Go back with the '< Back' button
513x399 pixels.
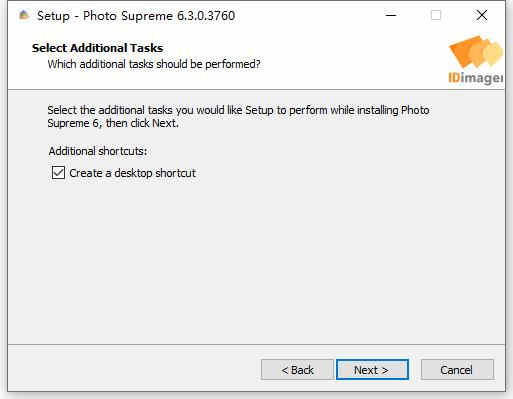point(297,369)
